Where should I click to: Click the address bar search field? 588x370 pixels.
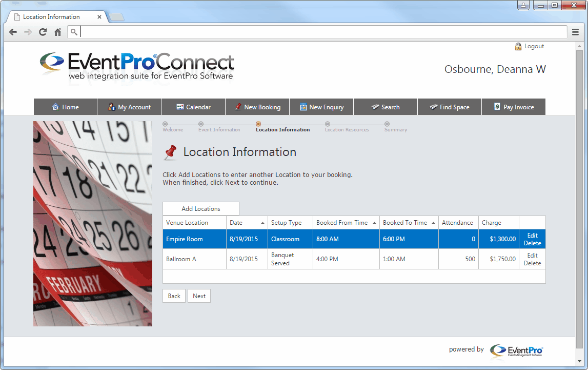[317, 32]
